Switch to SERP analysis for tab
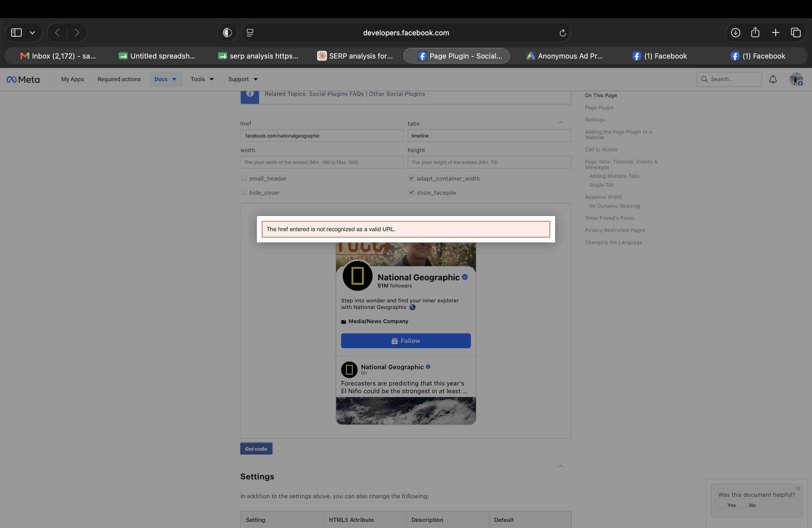This screenshot has width=812, height=528. click(355, 56)
